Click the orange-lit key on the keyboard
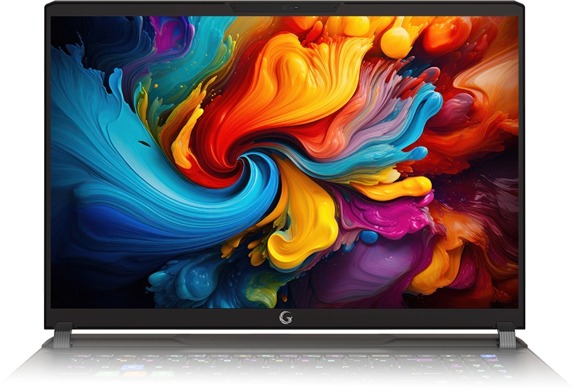 pyautogui.click(x=135, y=374)
